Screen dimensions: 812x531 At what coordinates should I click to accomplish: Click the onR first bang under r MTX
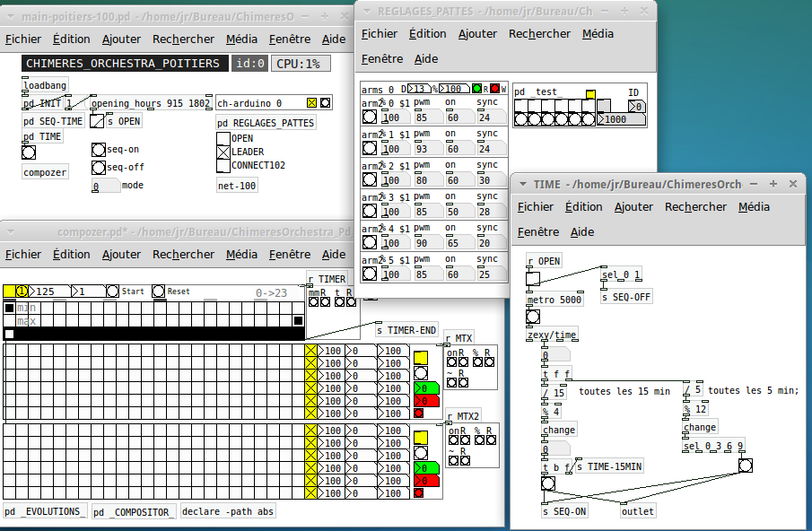(x=451, y=362)
